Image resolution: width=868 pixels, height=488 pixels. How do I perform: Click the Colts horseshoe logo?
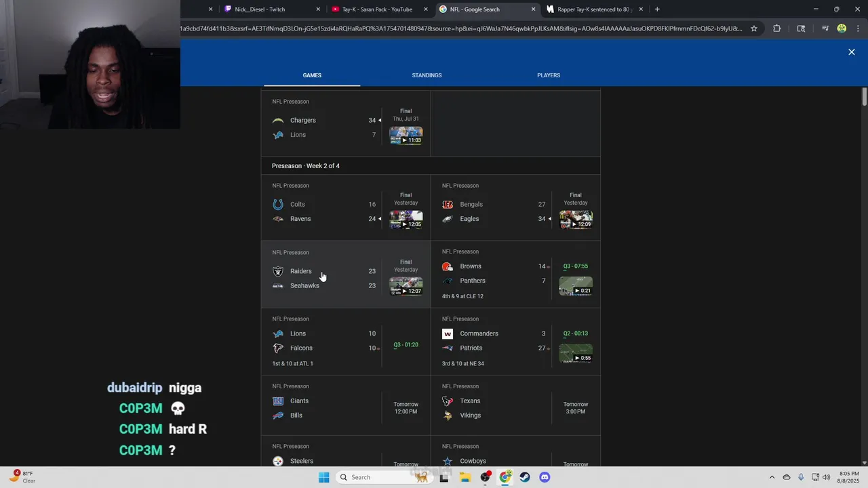[x=277, y=204]
